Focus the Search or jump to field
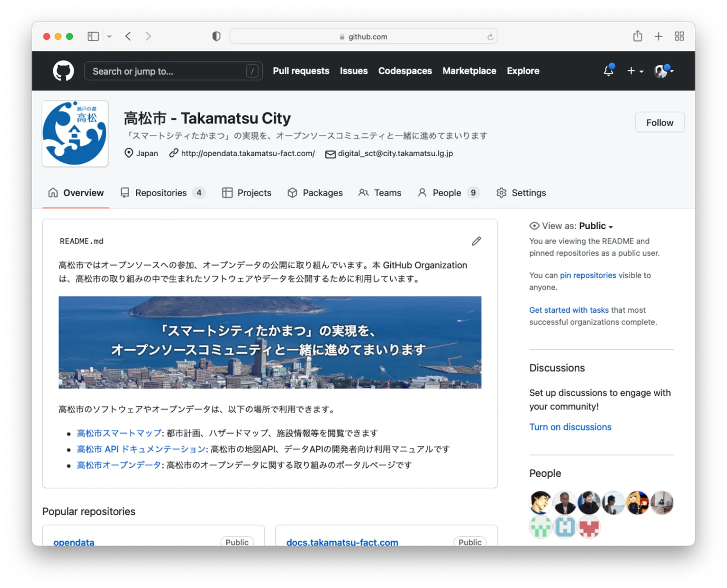727x588 pixels. tap(173, 71)
